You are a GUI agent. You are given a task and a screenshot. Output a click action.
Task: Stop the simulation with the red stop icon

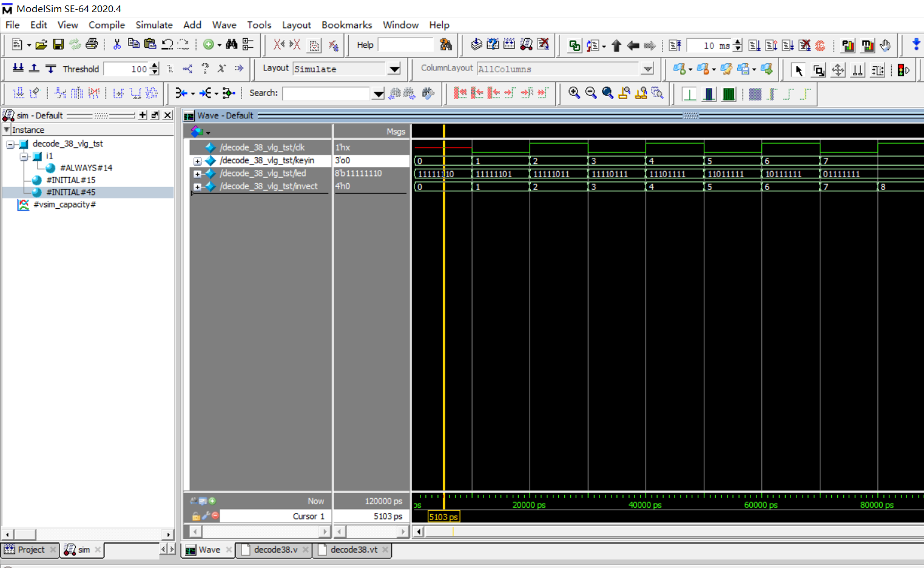pyautogui.click(x=820, y=45)
